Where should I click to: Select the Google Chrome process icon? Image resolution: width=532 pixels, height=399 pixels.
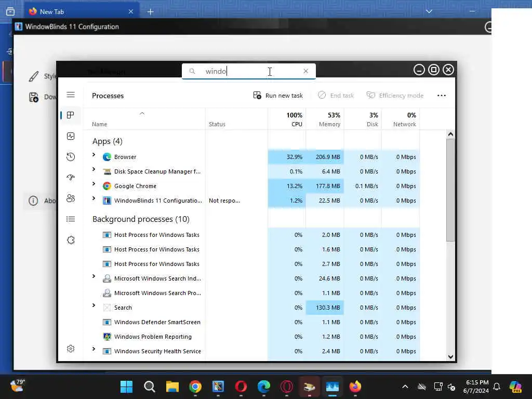[107, 186]
